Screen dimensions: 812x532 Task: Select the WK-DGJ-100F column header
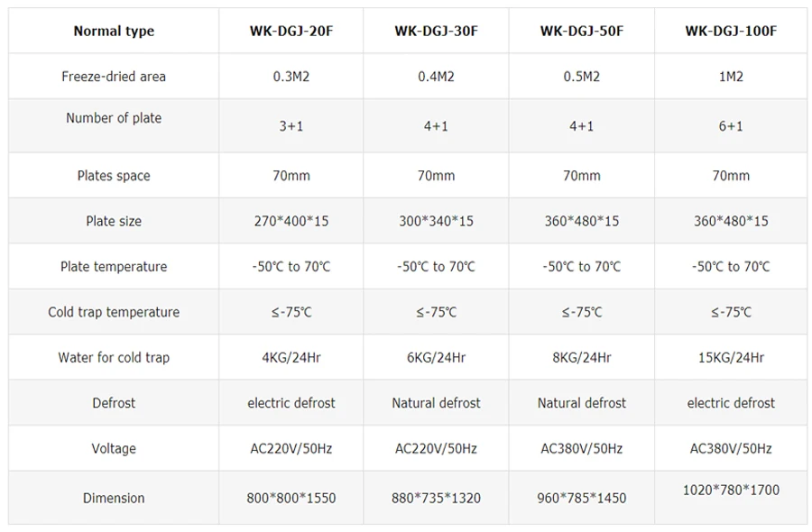[730, 31]
